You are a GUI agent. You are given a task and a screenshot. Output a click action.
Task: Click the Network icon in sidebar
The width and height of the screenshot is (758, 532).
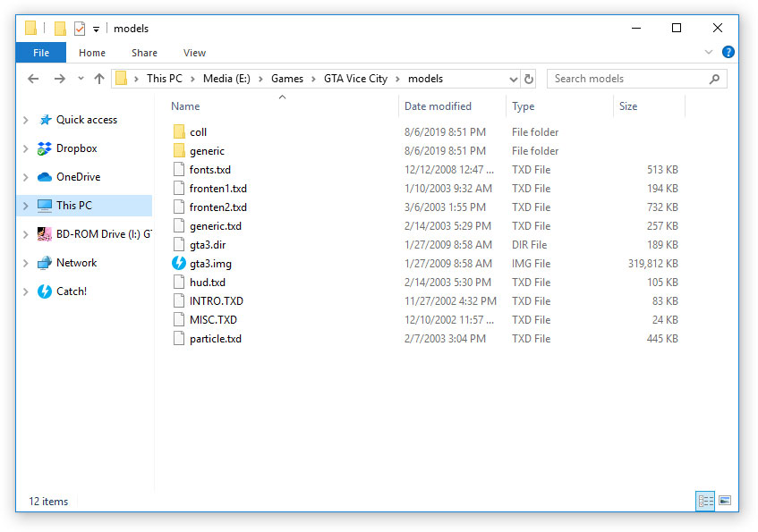pyautogui.click(x=45, y=262)
